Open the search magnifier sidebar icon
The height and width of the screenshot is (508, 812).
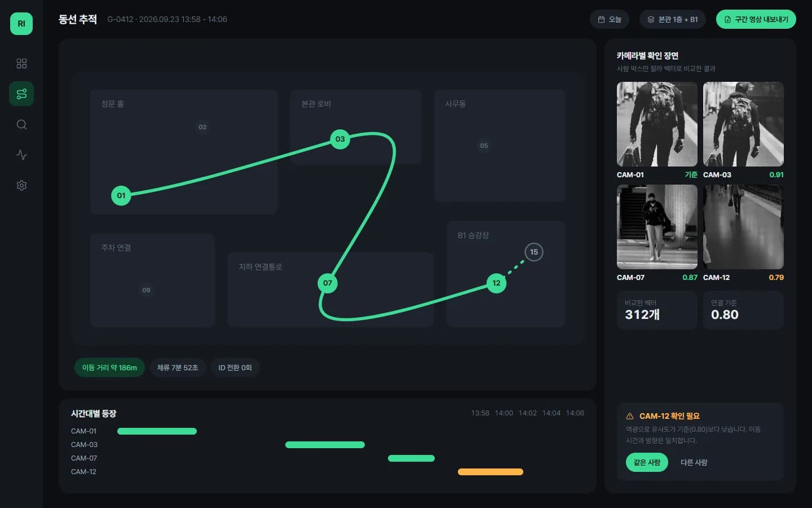tap(21, 124)
